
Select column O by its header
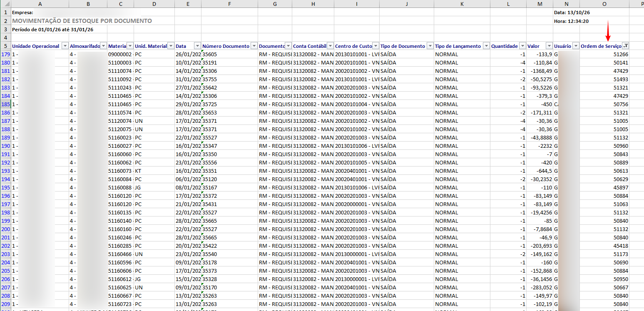tap(604, 4)
